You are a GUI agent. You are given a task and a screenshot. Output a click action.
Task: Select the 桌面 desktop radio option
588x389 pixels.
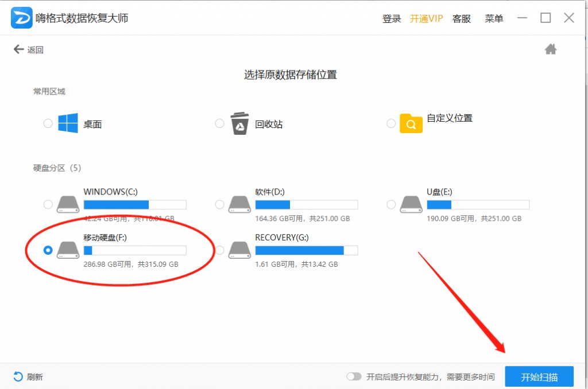point(48,122)
